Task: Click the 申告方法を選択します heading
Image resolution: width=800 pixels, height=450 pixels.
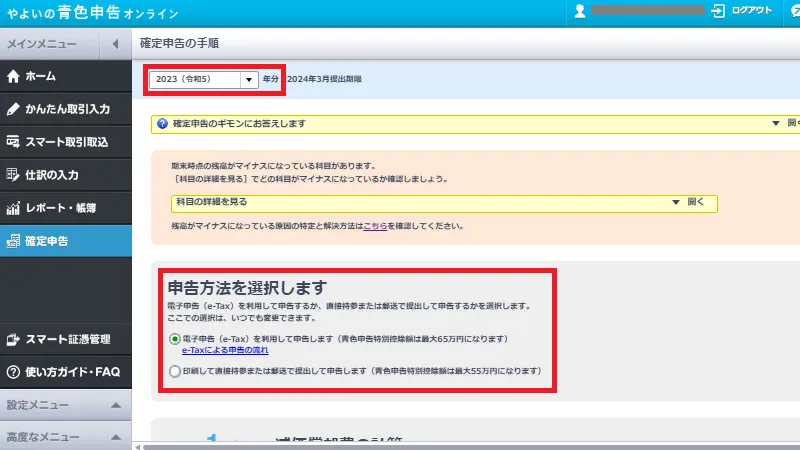Action: [247, 288]
